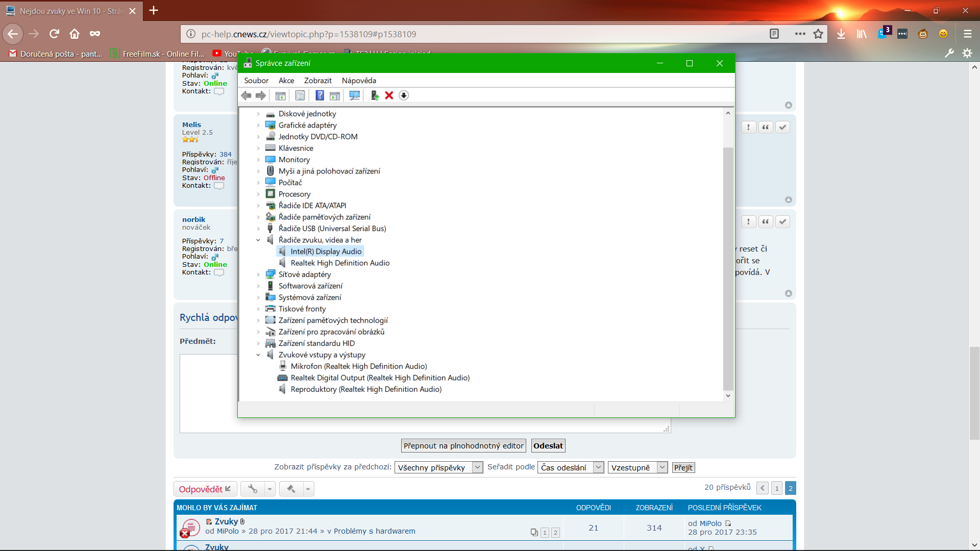Select Realtek High Definition Audio device
The width and height of the screenshot is (980, 551).
340,263
